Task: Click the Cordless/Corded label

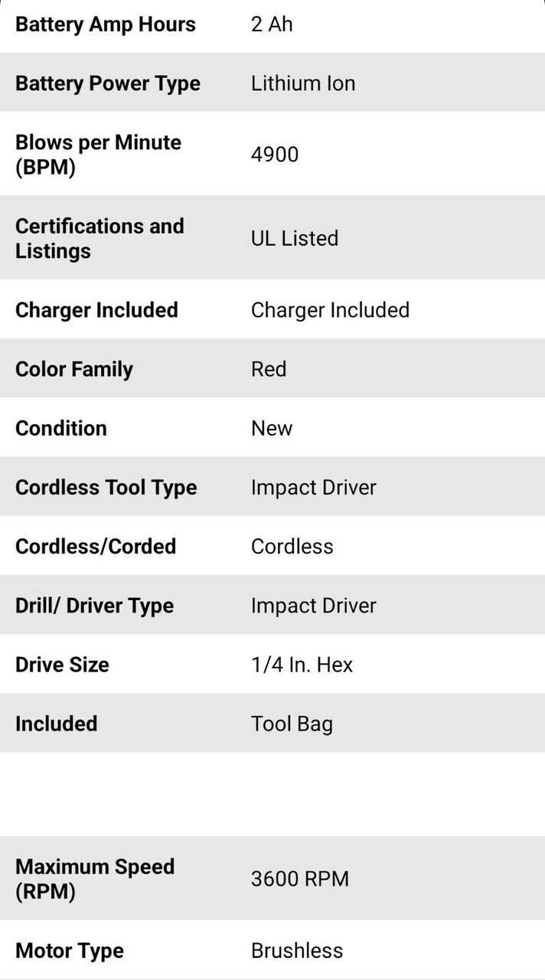Action: point(96,547)
